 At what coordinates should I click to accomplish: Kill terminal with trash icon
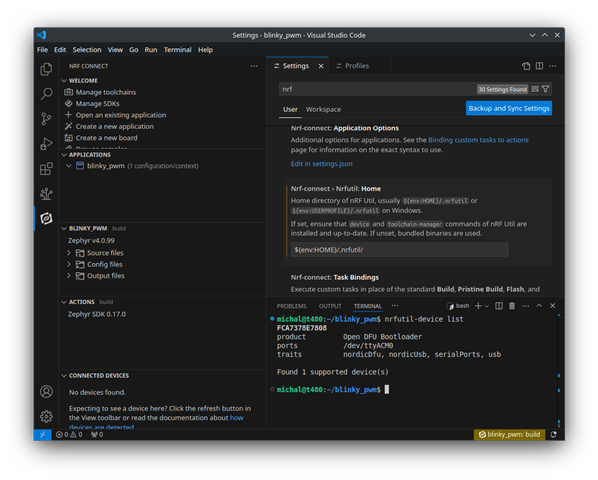(512, 306)
